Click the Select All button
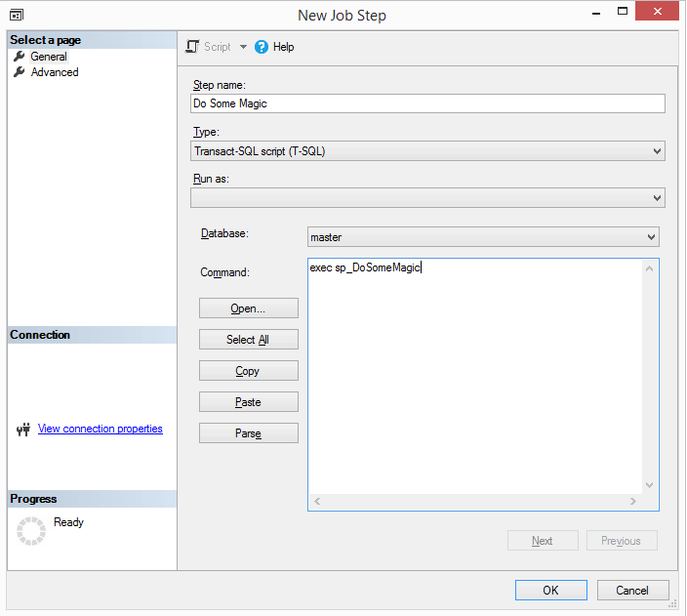This screenshot has height=616, width=687. point(249,340)
